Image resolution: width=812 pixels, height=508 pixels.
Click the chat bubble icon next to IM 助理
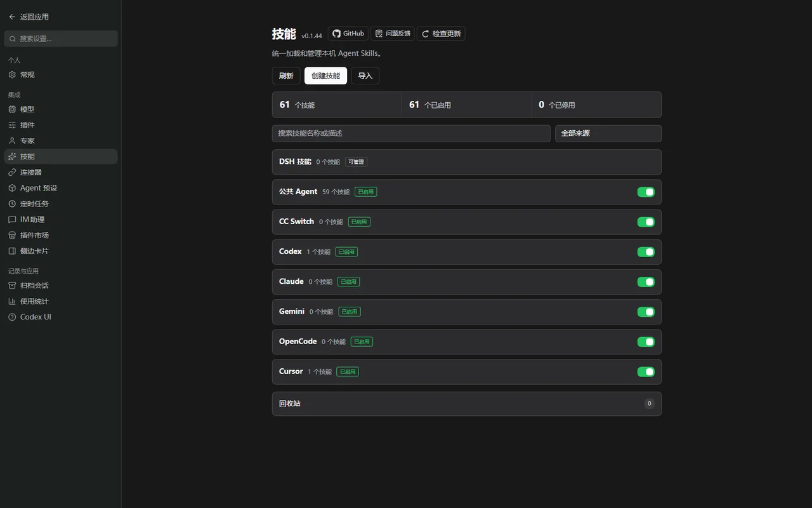pos(12,220)
